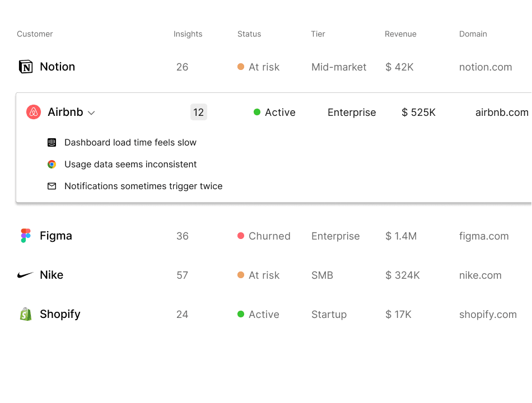Viewport: 532px width, 403px height.
Task: Sort by the Insights column header
Action: click(188, 34)
